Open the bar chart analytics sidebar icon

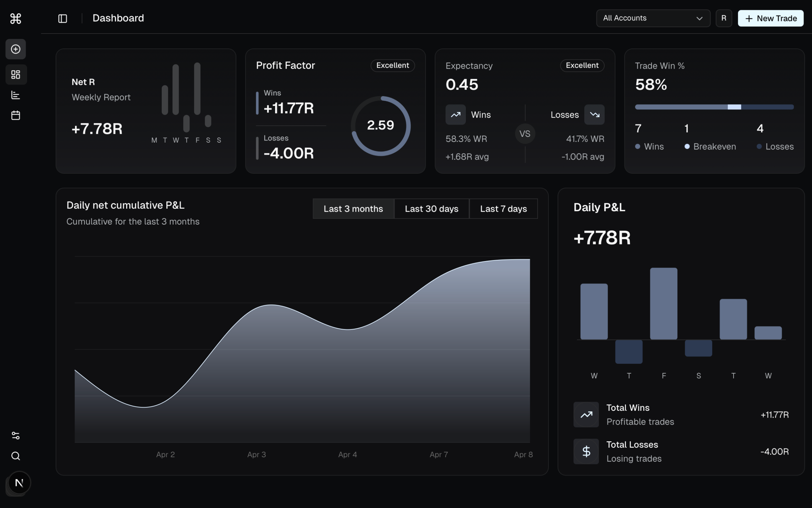click(16, 95)
